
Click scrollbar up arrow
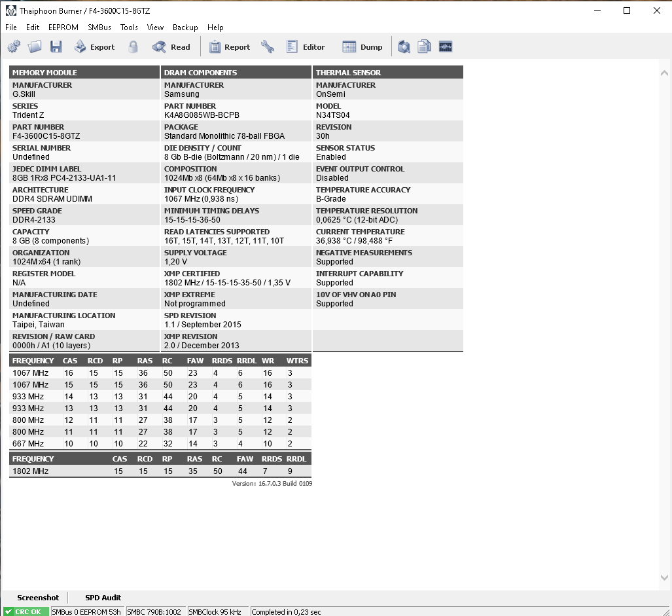[x=664, y=73]
